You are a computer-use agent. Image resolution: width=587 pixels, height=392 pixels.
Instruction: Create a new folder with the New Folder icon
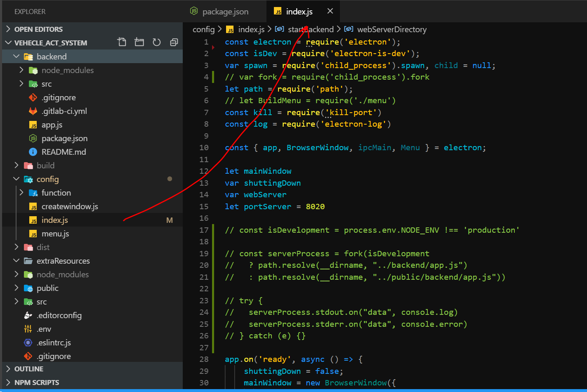tap(139, 42)
